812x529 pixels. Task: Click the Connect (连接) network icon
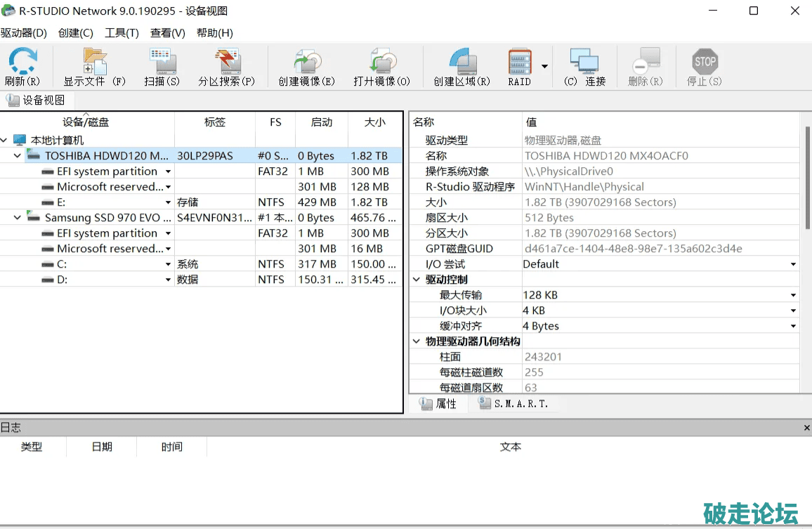pyautogui.click(x=584, y=63)
